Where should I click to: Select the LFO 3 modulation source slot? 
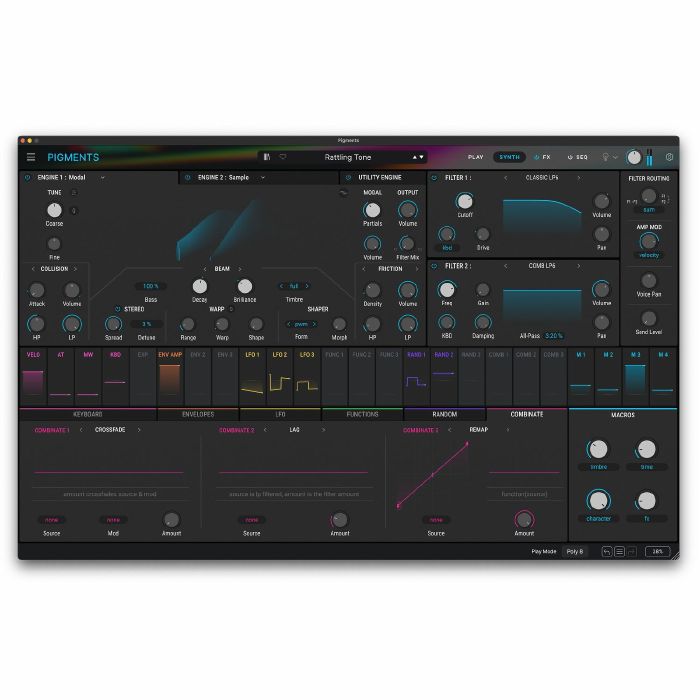pos(307,377)
